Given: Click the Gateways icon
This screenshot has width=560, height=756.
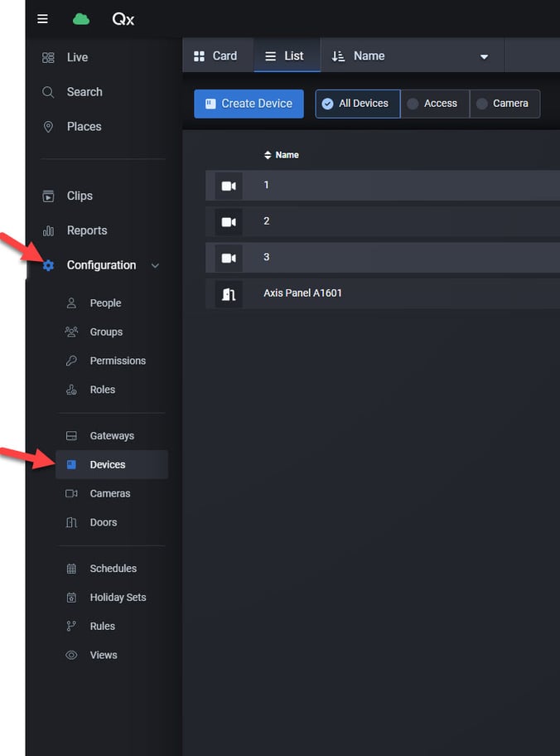Looking at the screenshot, I should click(x=71, y=436).
